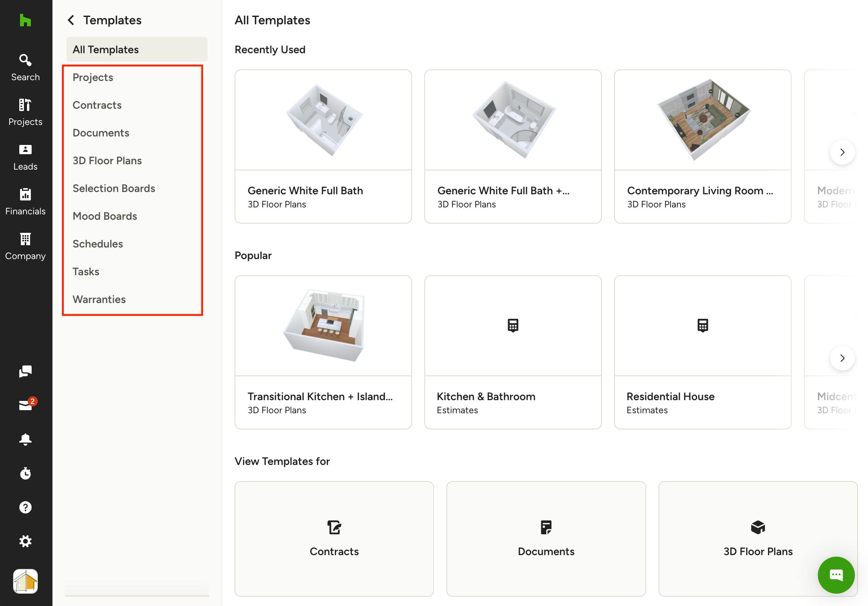
Task: Select 3D Floor Plans in templates list
Action: (107, 160)
